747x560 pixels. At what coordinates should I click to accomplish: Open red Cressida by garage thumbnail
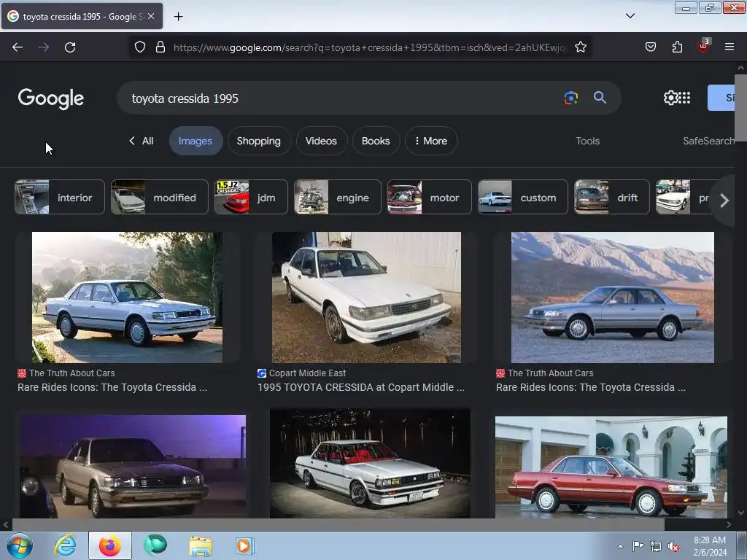tap(611, 467)
